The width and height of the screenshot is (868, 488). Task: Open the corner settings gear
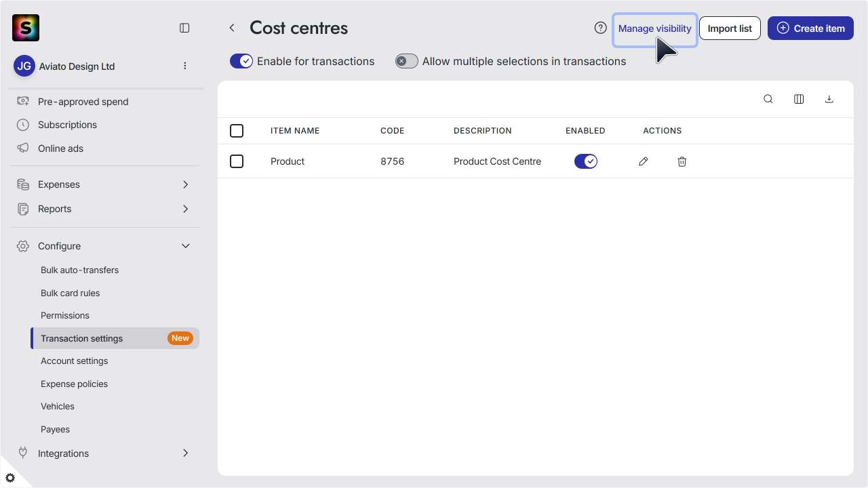(10, 478)
